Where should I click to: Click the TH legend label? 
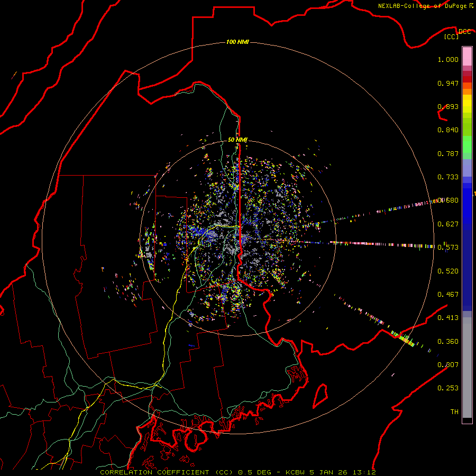pyautogui.click(x=454, y=411)
